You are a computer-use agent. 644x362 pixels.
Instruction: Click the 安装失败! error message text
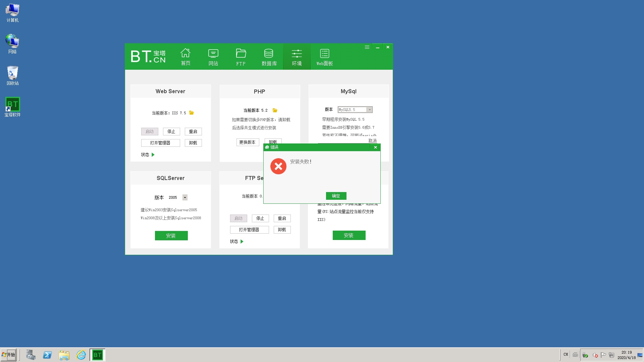click(x=301, y=162)
